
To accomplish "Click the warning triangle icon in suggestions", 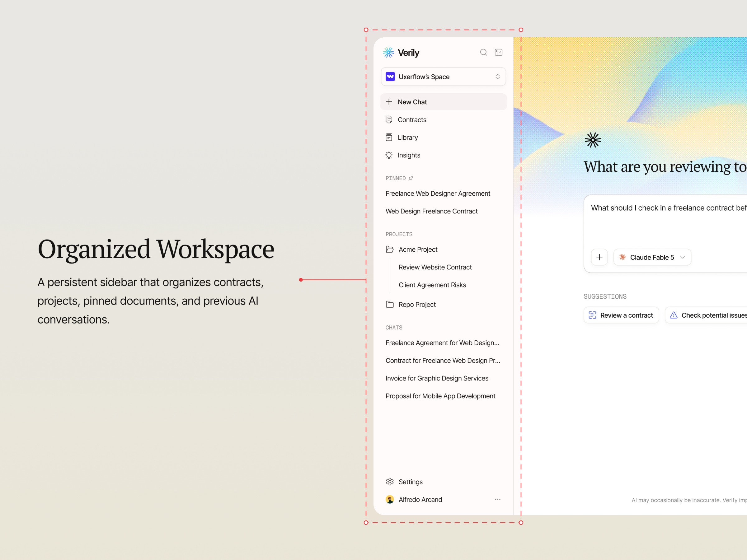I will [x=673, y=315].
